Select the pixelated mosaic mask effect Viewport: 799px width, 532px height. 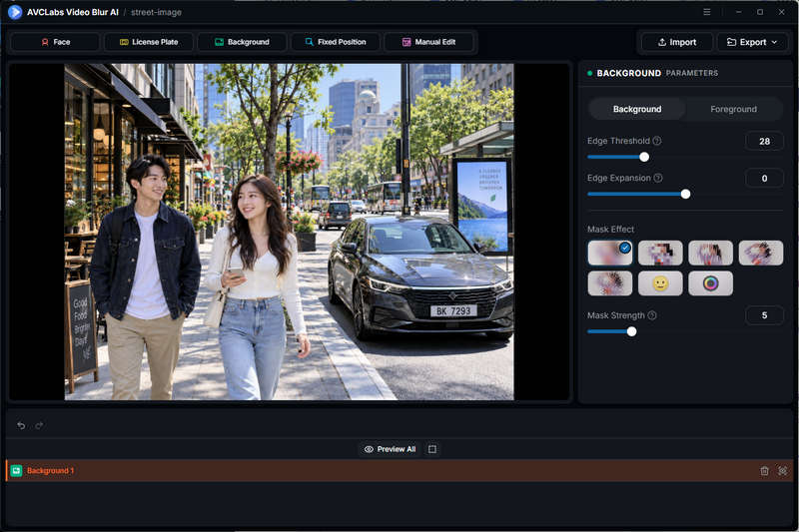click(660, 253)
